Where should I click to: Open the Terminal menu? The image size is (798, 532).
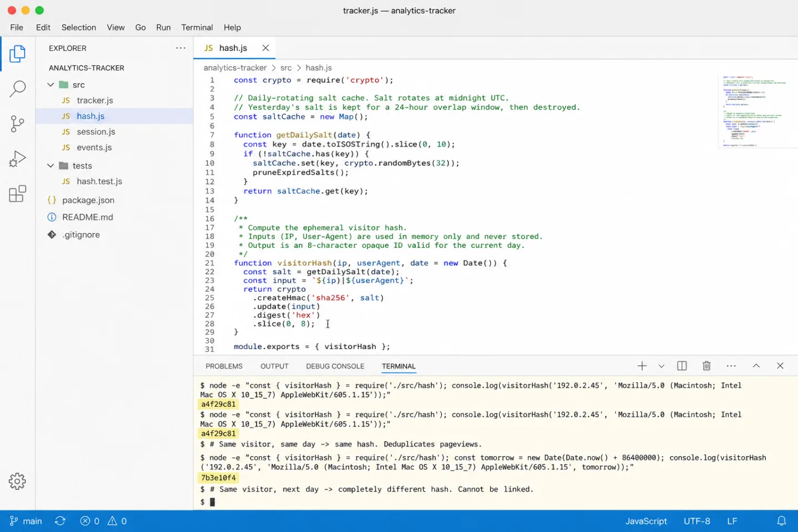[197, 27]
